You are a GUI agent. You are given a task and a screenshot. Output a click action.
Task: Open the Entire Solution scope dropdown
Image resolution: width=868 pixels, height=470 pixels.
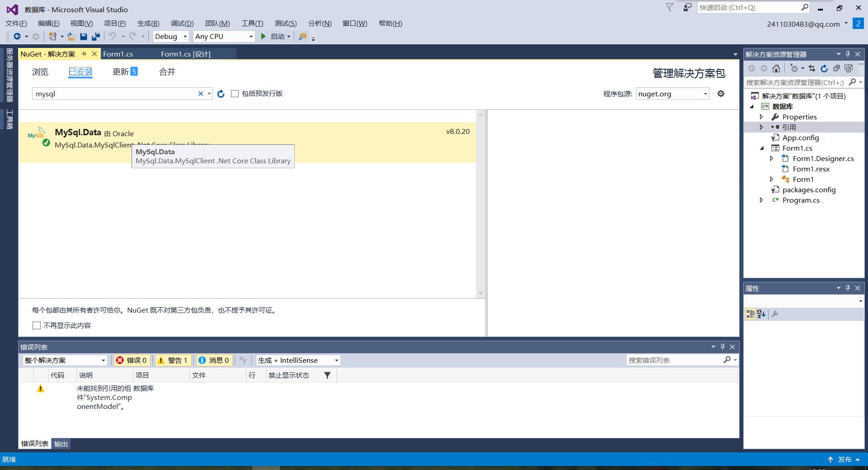tap(65, 360)
